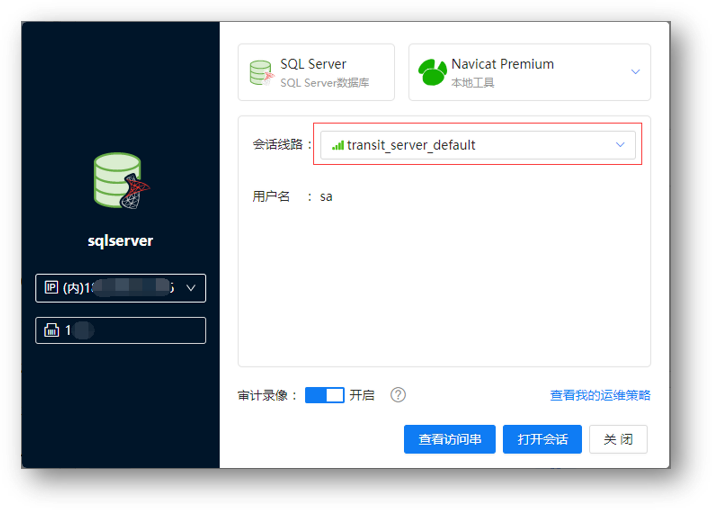Screen dimensions: 712x510
Task: Click the 关闭 button
Action: click(618, 439)
